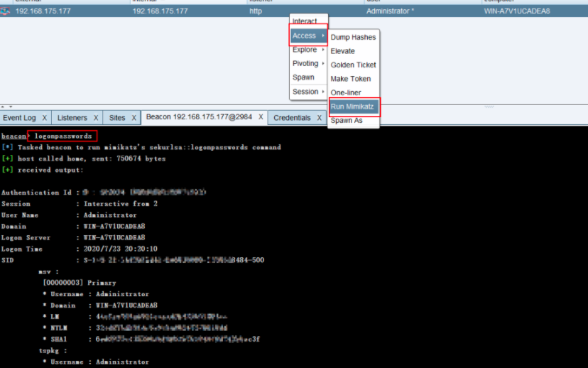Viewport: 588px width, 368px height.
Task: Click the panel collapse arrows above the tabs
Action: [6, 107]
